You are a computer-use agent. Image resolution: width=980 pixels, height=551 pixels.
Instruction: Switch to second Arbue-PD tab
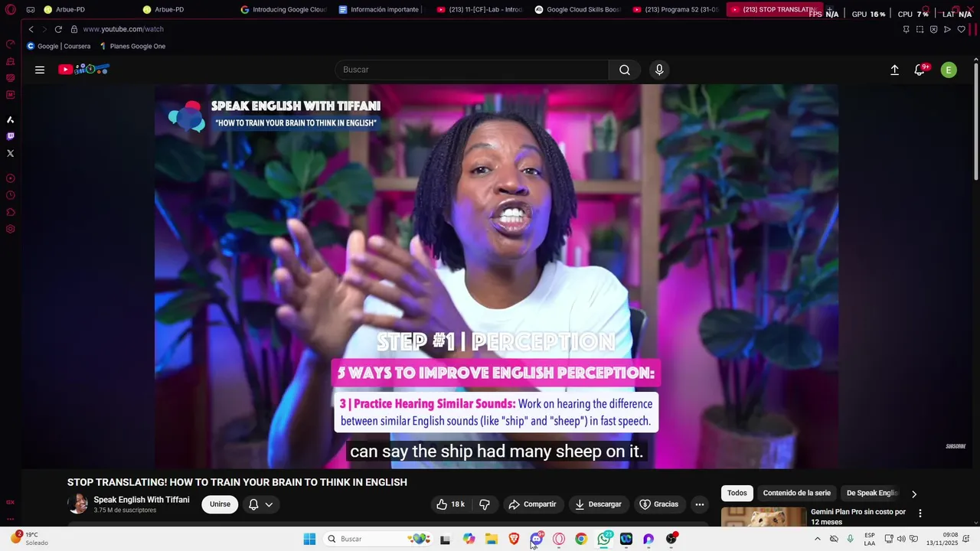pyautogui.click(x=169, y=10)
